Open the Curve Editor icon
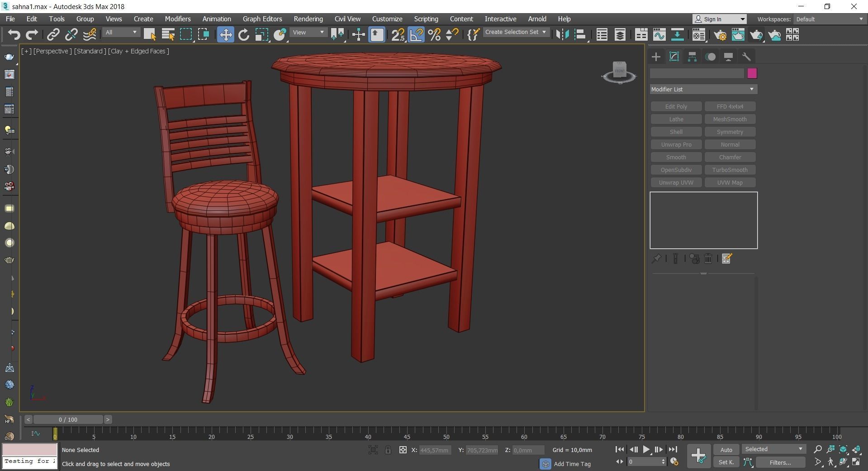 [659, 35]
